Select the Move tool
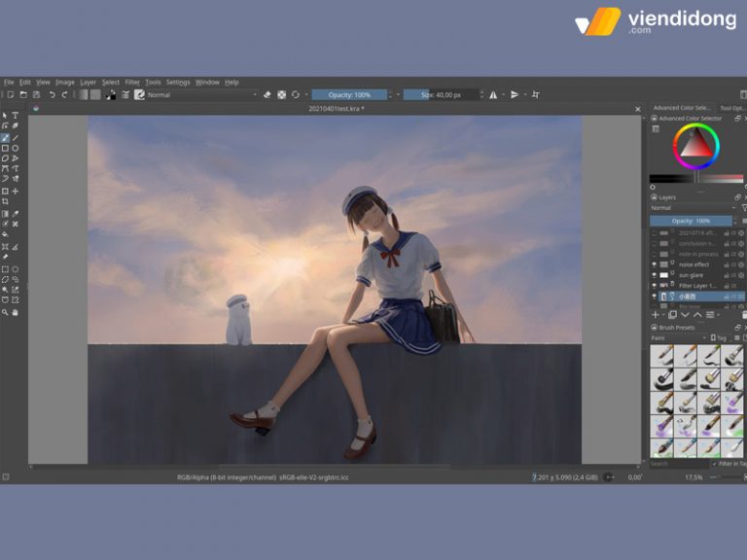Image resolution: width=747 pixels, height=560 pixels. click(x=16, y=191)
